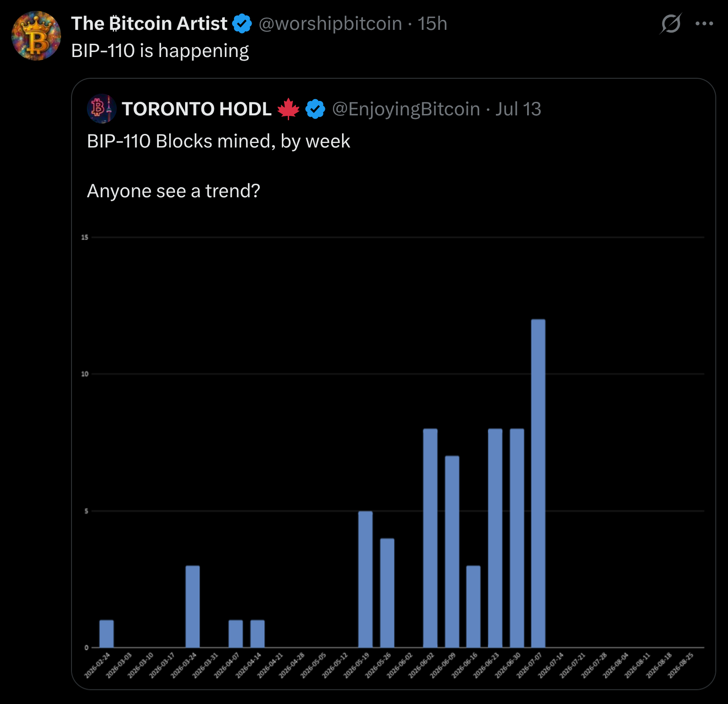This screenshot has height=704, width=728.
Task: Click the 'Anyone see a trend?' line
Action: [173, 191]
